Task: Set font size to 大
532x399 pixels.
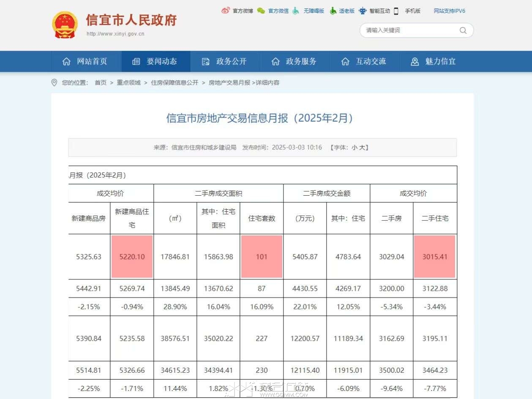Action: (362, 148)
